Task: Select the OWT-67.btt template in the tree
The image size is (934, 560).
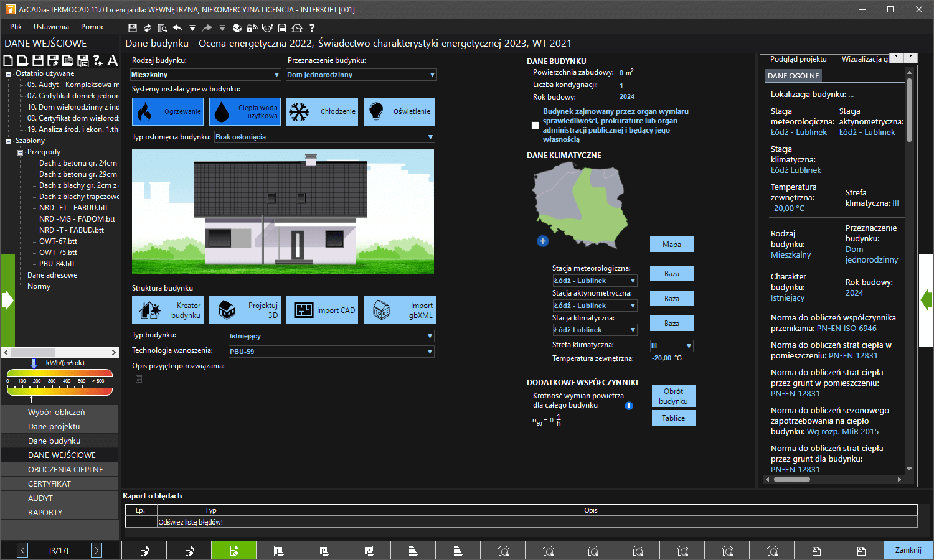Action: 58,241
